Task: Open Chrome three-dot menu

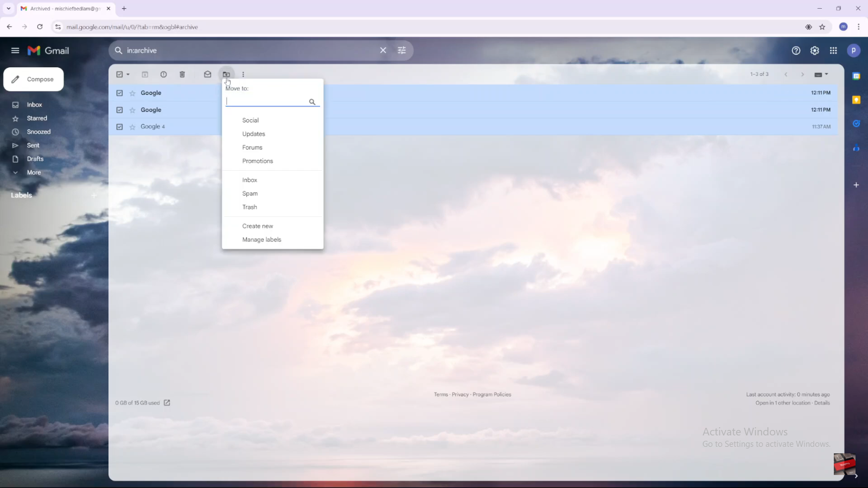Action: pyautogui.click(x=858, y=27)
